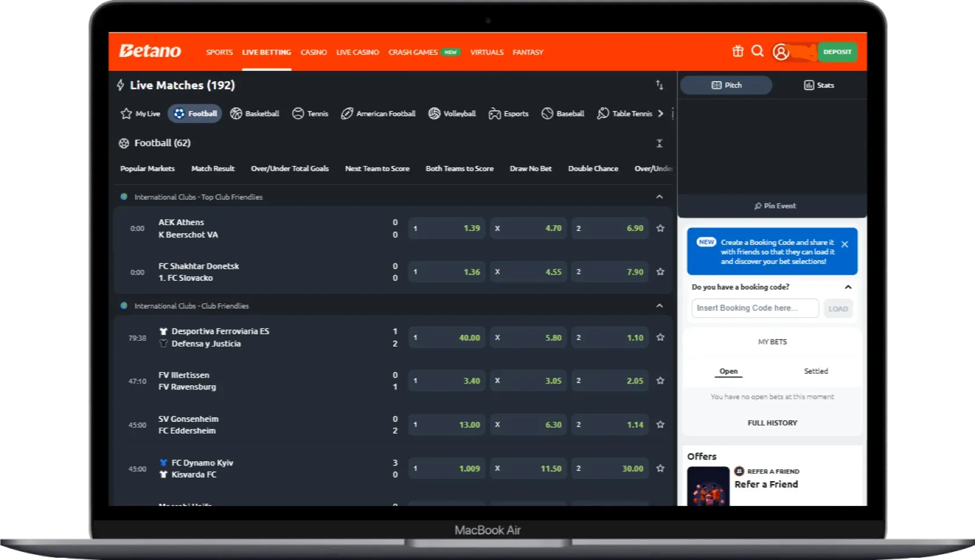Select the Popular Markets tab
Image resolution: width=975 pixels, height=560 pixels.
click(x=147, y=169)
